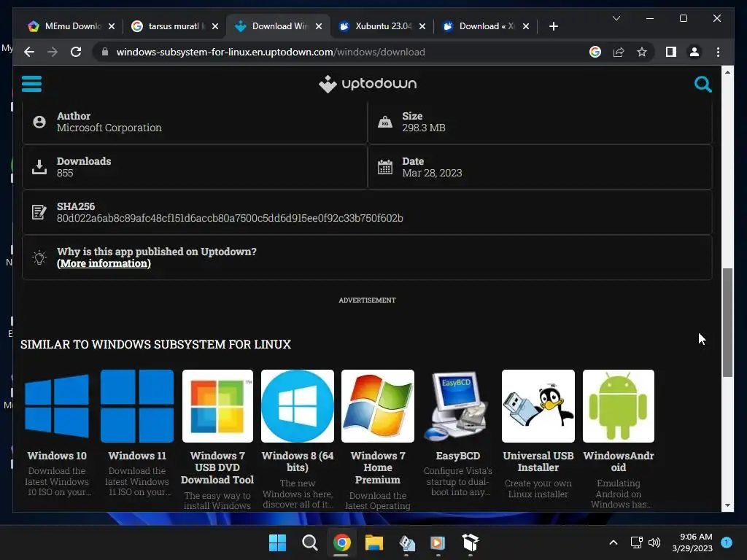Toggle the Chrome side panel

(x=671, y=52)
